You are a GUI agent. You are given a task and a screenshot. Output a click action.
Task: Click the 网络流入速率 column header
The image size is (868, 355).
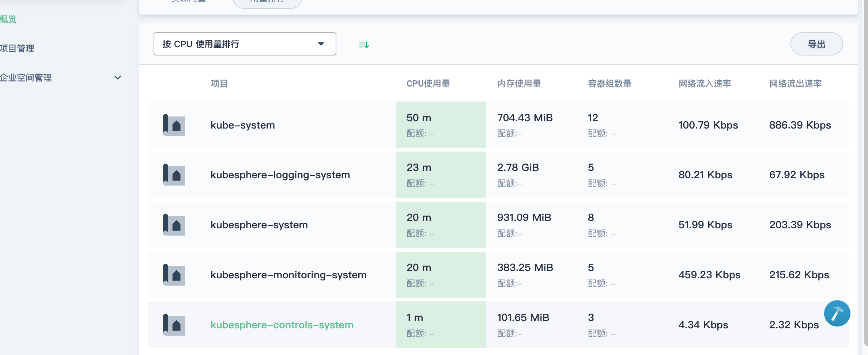point(705,84)
